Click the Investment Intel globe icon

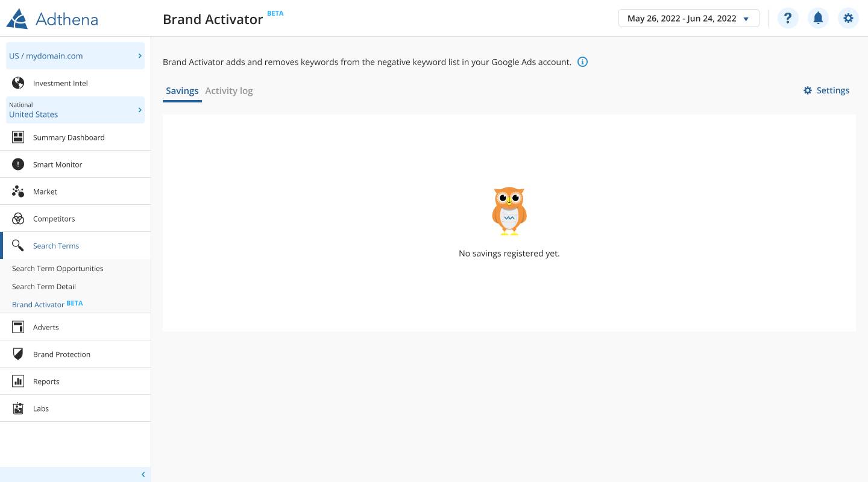pos(18,83)
